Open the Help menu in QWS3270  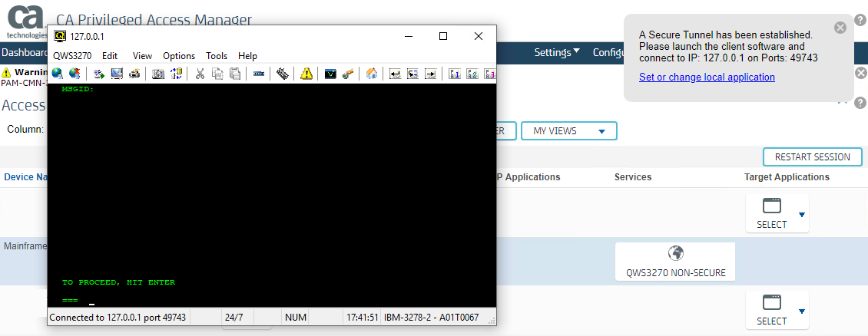pyautogui.click(x=247, y=56)
